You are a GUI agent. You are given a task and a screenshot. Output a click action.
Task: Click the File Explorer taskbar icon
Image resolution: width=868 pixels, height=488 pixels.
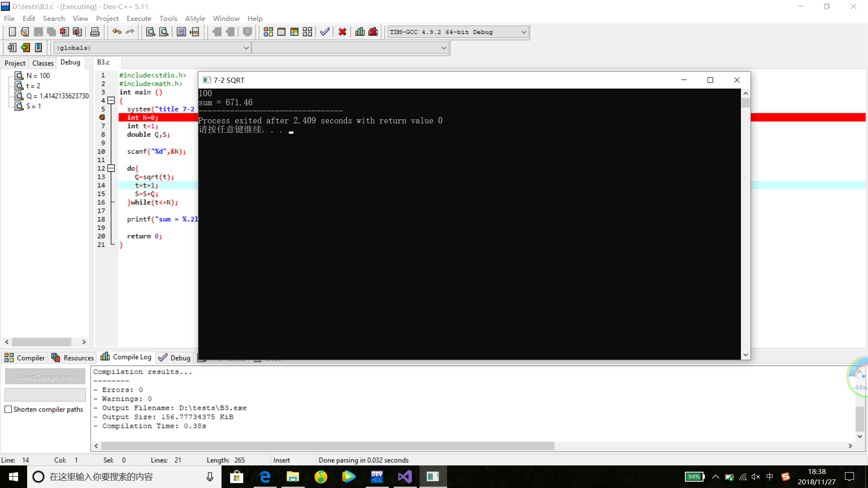tap(293, 477)
